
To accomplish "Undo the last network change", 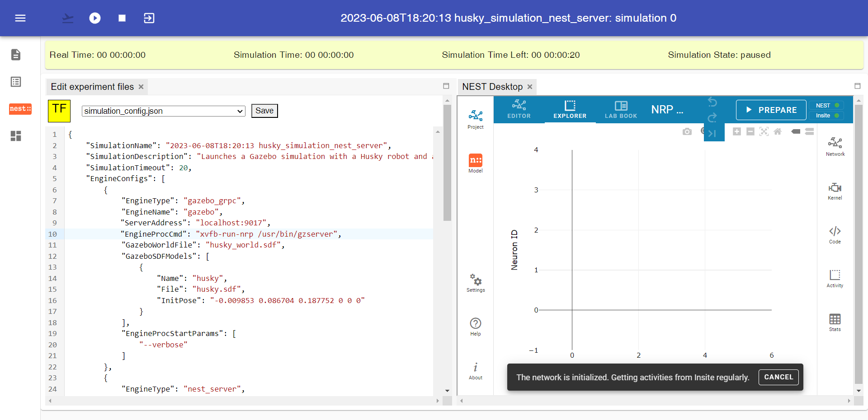I will 712,102.
